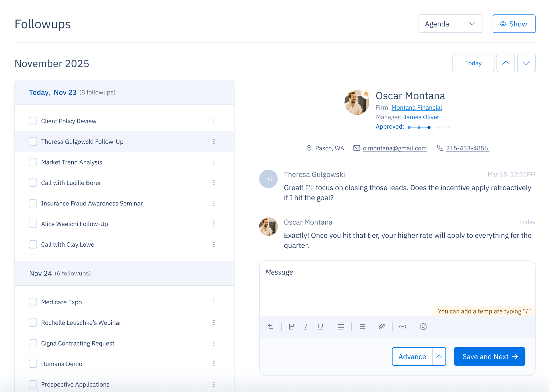Open the Montana Financial firm link
Viewport: 550px width, 392px height.
point(417,108)
